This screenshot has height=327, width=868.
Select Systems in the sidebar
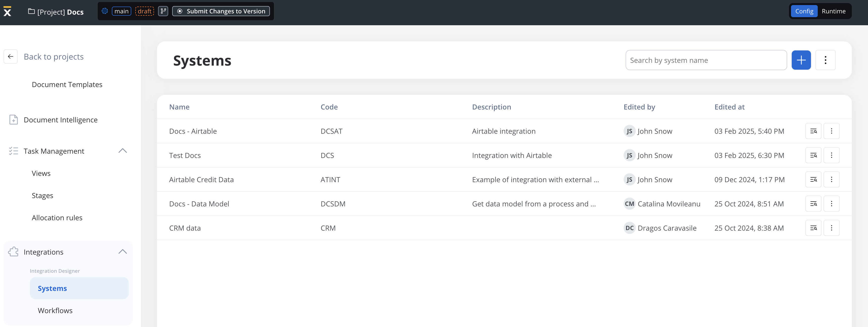pos(79,288)
